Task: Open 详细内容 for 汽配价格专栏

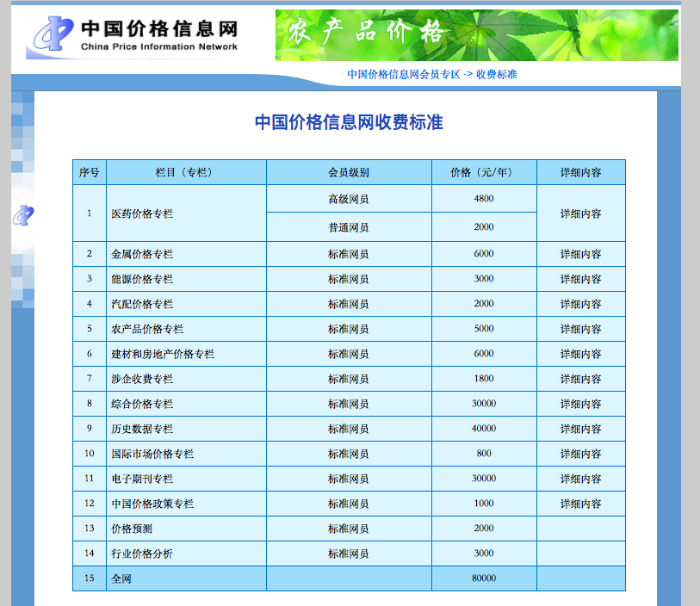Action: (581, 305)
